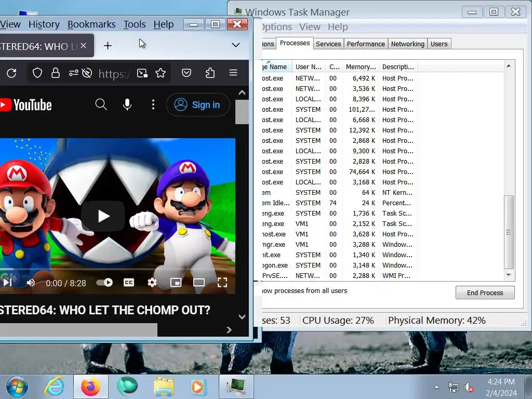Open a new Firefox tab with plus

(108, 46)
